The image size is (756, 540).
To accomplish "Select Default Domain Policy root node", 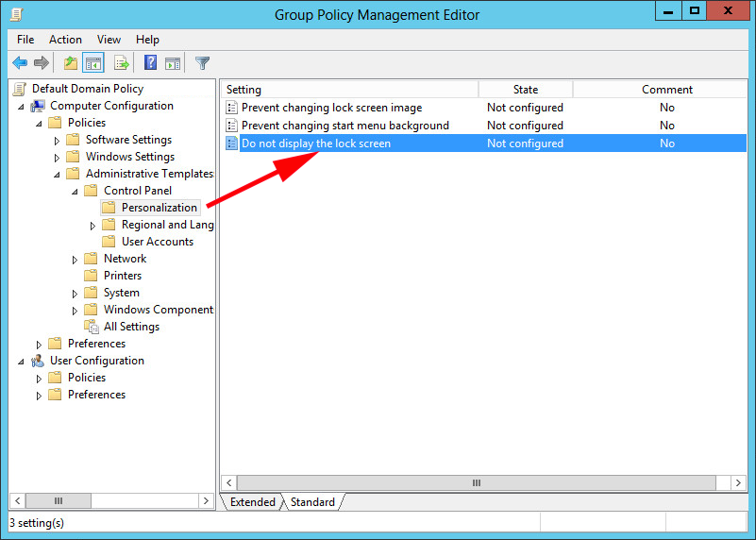I will [x=88, y=89].
